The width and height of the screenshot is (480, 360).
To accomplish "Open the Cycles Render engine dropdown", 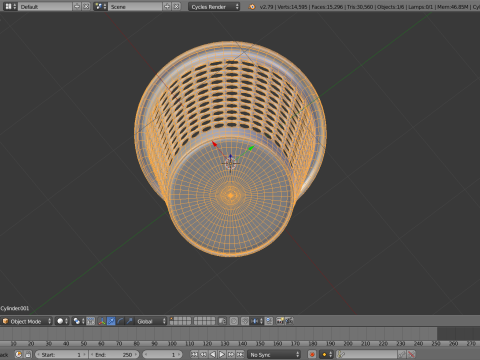I will tap(214, 6).
